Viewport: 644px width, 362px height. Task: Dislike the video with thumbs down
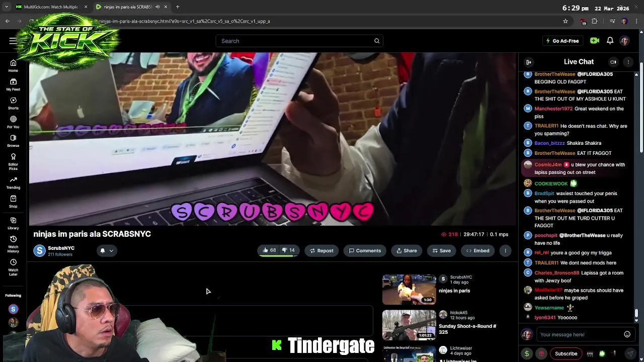click(x=288, y=250)
